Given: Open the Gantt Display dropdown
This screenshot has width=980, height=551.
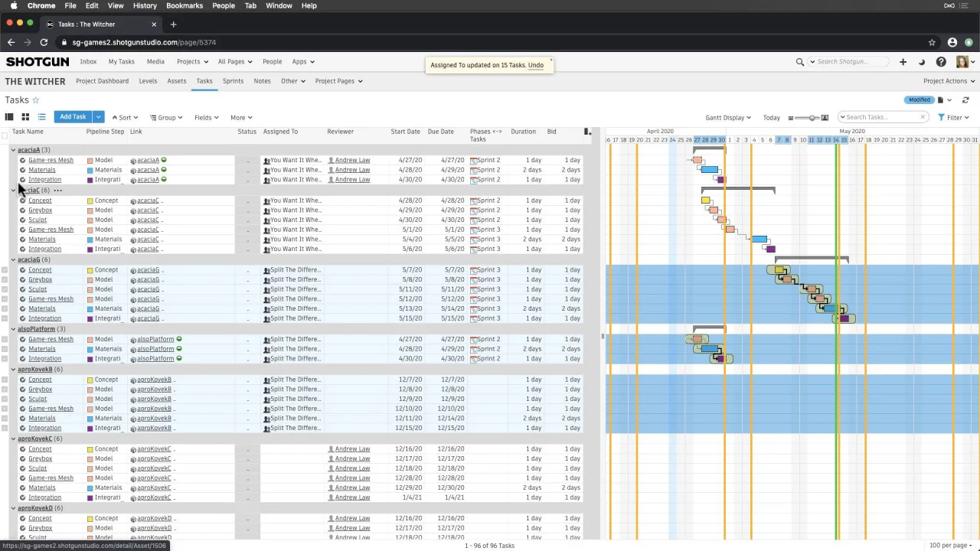Looking at the screenshot, I should (728, 118).
